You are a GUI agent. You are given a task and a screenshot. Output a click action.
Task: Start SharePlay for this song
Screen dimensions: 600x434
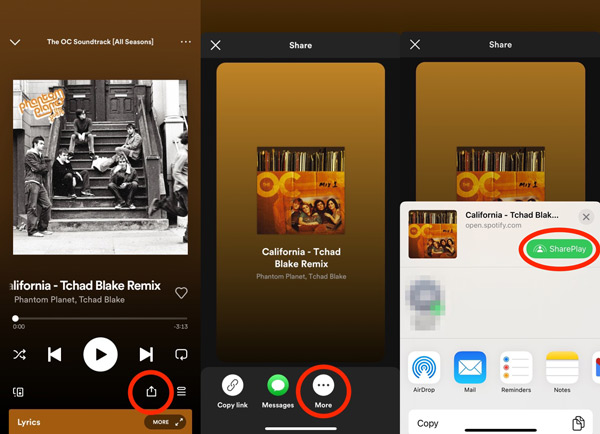pyautogui.click(x=561, y=249)
